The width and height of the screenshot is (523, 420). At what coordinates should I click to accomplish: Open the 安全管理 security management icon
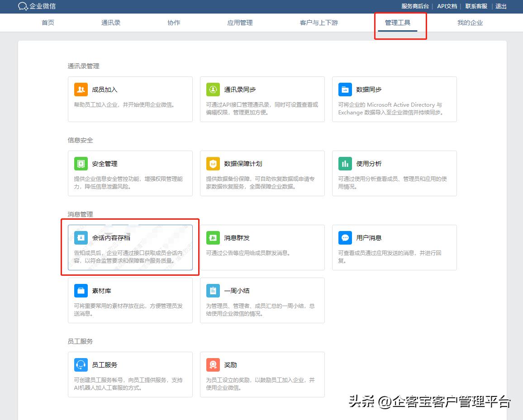point(81,164)
